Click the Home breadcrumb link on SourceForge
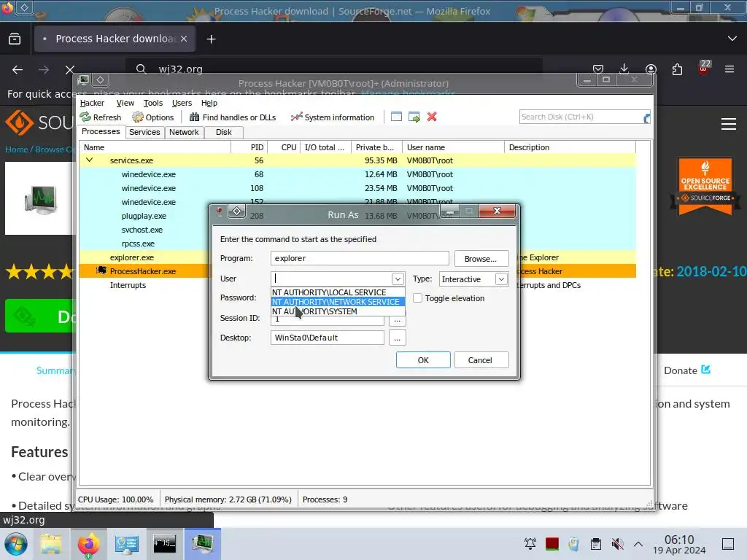747x560 pixels. (17, 149)
